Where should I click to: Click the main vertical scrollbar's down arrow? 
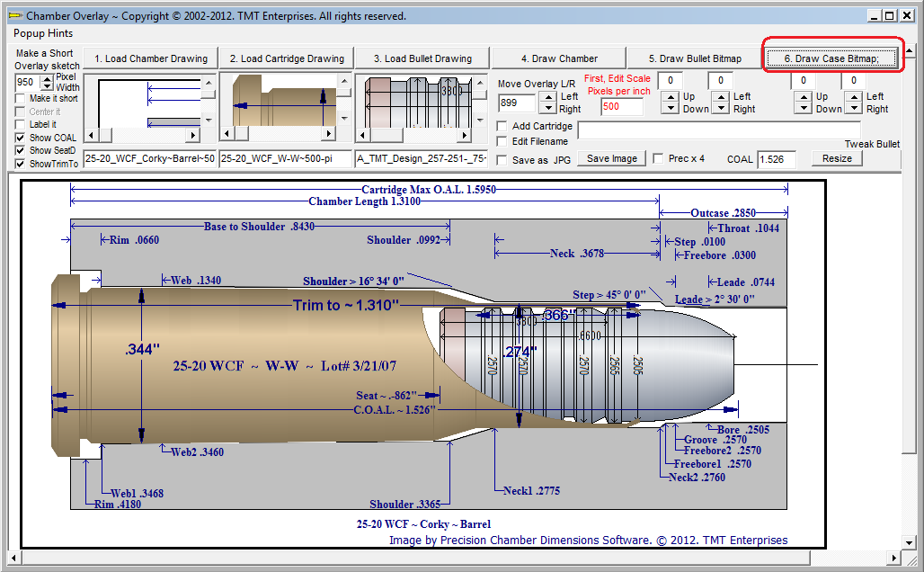point(909,542)
